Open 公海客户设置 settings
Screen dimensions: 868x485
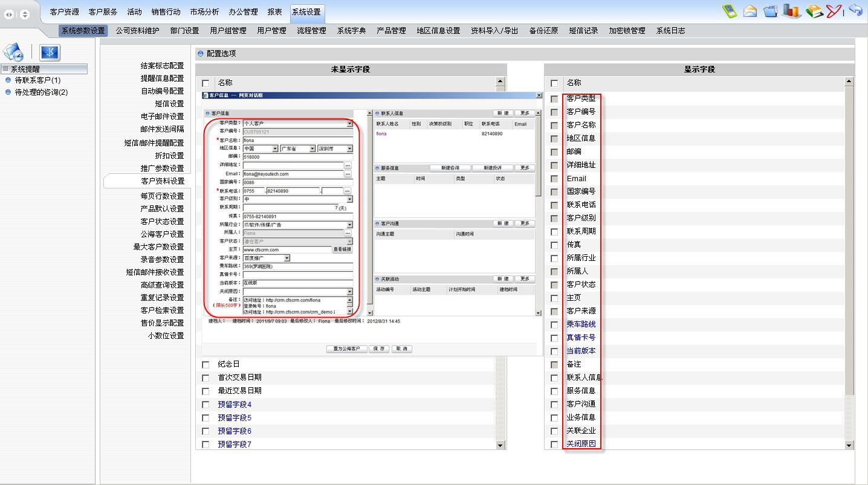click(x=162, y=234)
